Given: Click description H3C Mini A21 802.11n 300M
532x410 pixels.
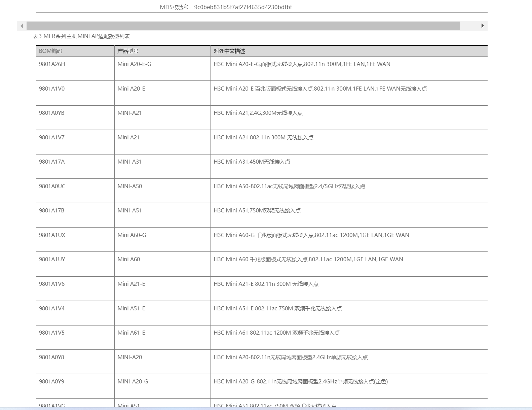Looking at the screenshot, I should pos(263,137).
